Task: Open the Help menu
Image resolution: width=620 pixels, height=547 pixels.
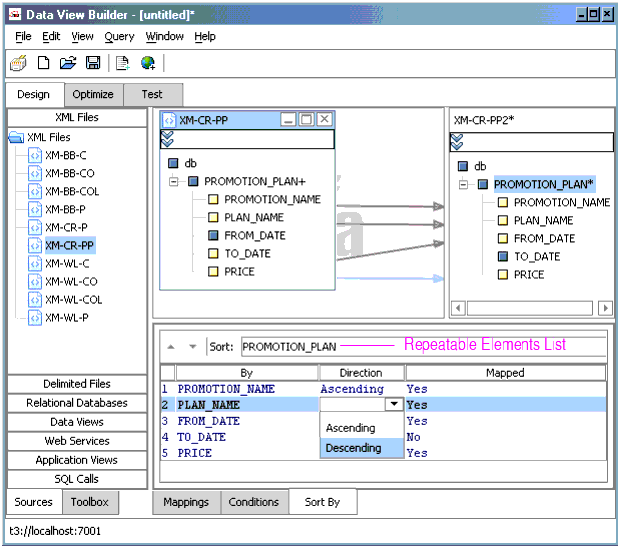Action: [205, 36]
